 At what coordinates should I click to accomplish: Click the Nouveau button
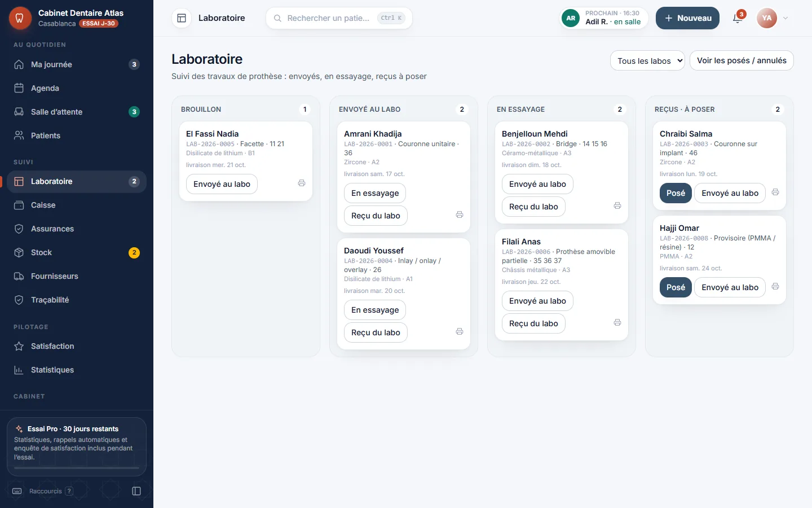click(687, 18)
